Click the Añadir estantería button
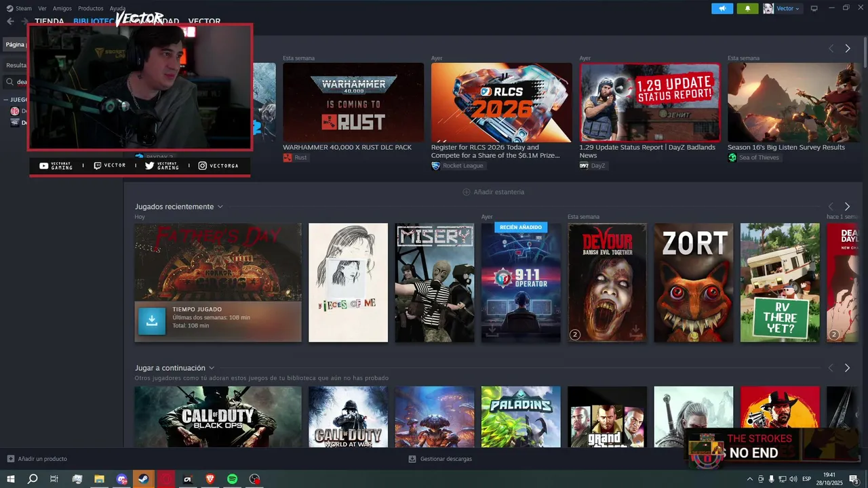 494,192
